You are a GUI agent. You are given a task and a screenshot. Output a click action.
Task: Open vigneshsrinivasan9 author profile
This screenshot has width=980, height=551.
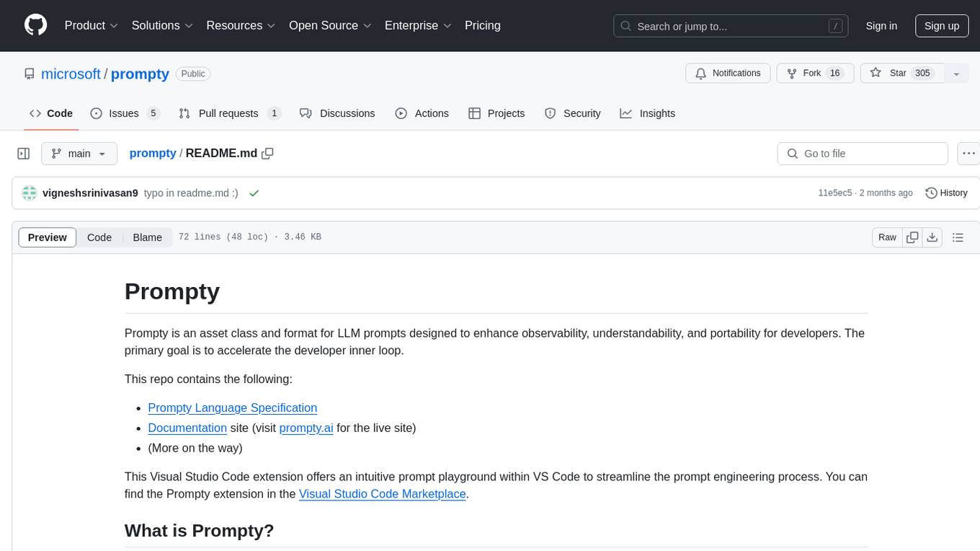pos(91,193)
